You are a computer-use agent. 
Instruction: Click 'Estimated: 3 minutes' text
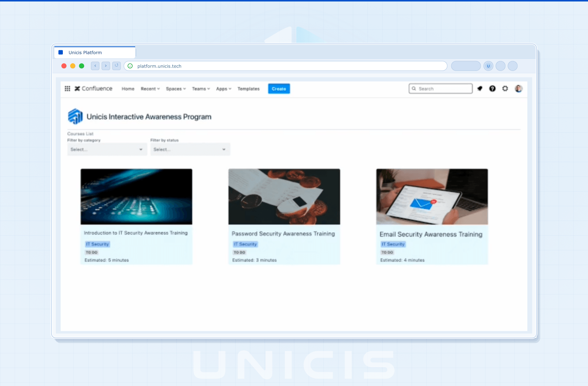click(x=254, y=260)
